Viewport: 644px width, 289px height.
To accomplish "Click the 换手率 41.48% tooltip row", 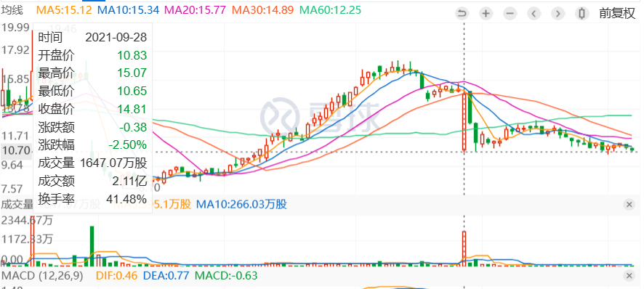I will (92, 200).
